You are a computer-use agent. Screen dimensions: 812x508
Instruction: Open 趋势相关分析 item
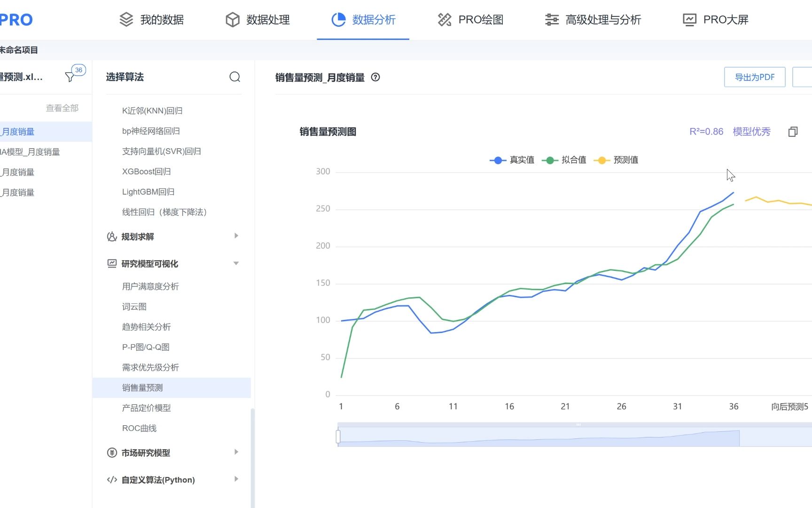point(146,327)
